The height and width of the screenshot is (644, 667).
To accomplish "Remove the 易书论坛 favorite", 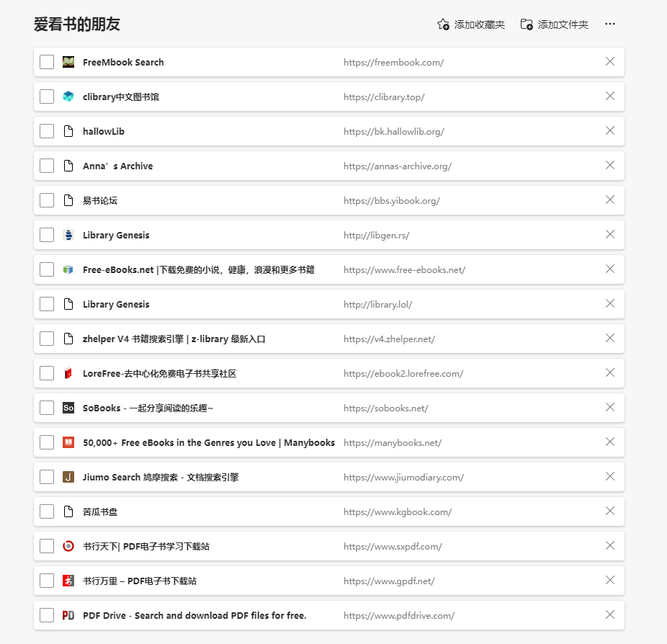I will coord(610,200).
